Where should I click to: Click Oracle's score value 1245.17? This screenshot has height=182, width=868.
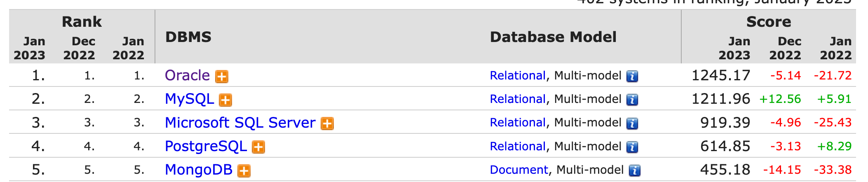(721, 76)
